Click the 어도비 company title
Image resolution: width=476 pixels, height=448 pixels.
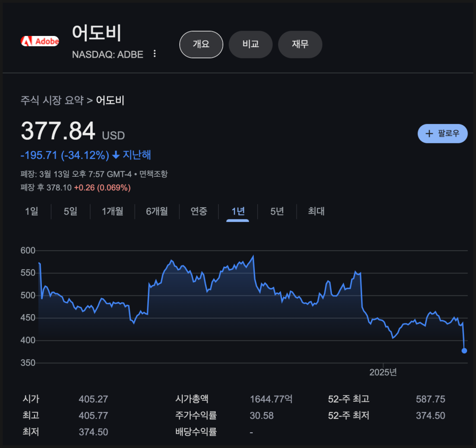pos(97,33)
